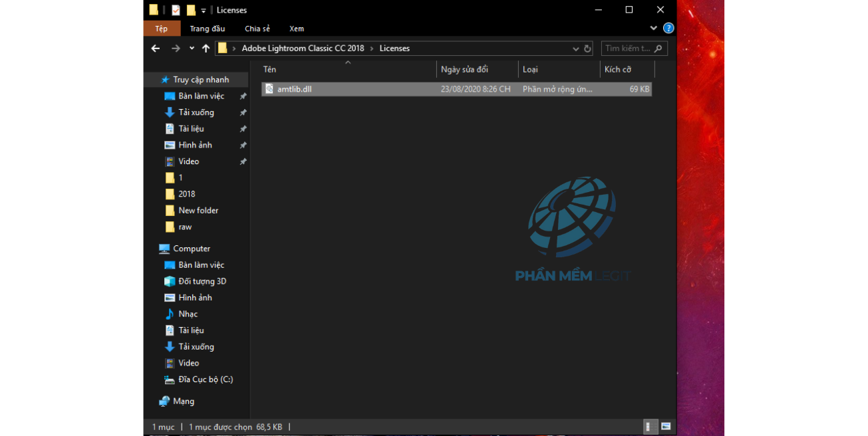Click the search magnifier icon
The height and width of the screenshot is (436, 868).
pyautogui.click(x=658, y=49)
